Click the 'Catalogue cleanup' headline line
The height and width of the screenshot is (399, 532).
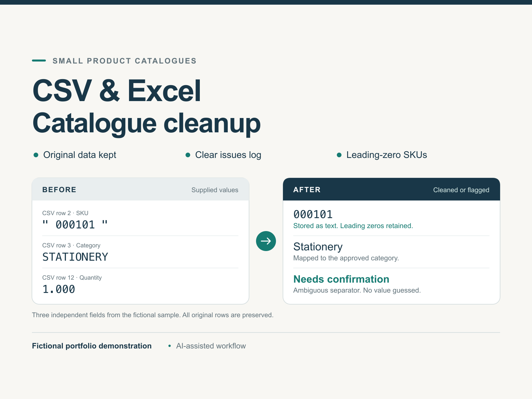coord(147,123)
